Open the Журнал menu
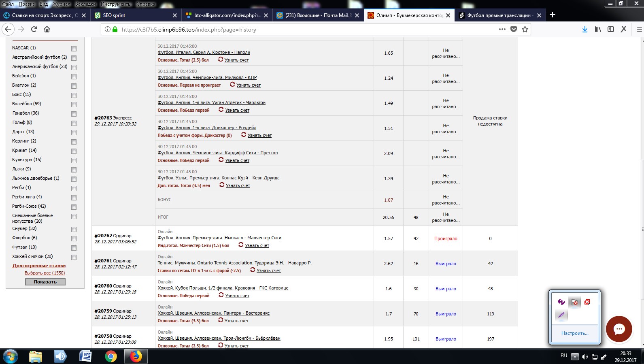Image resolution: width=644 pixels, height=364 pixels. [x=61, y=4]
